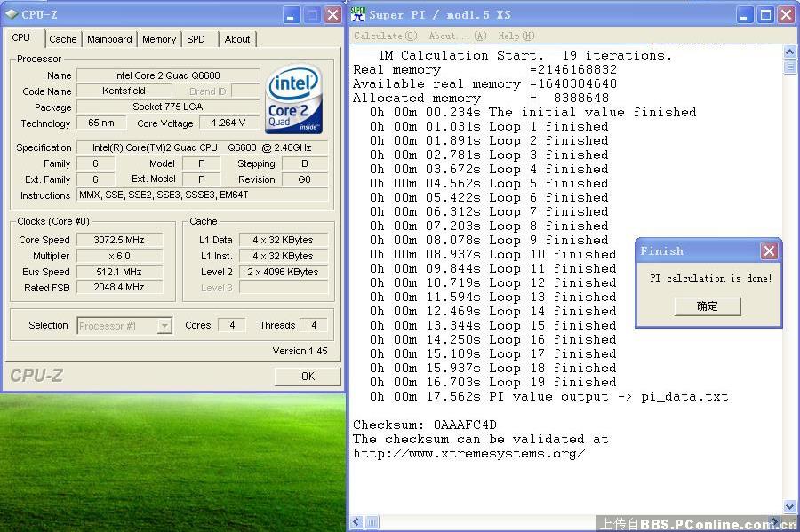Select the Memory tab in CPU-Z
This screenshot has width=800, height=532.
[x=159, y=39]
